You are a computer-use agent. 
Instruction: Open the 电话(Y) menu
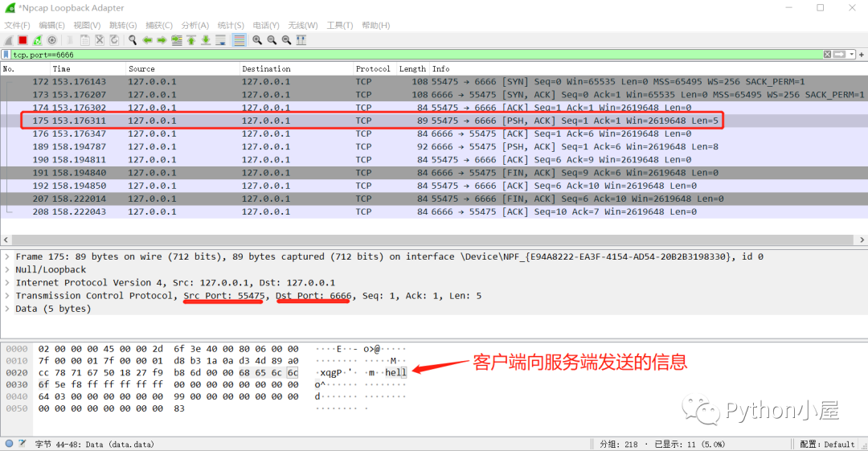click(266, 26)
